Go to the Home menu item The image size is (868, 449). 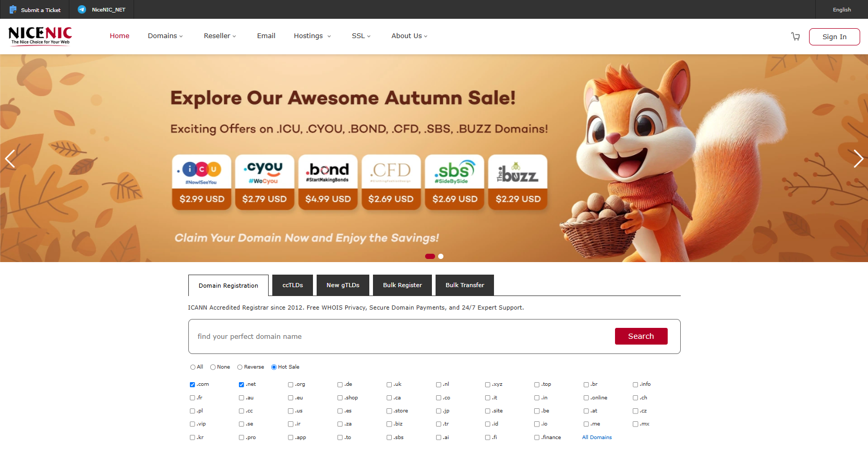point(119,36)
